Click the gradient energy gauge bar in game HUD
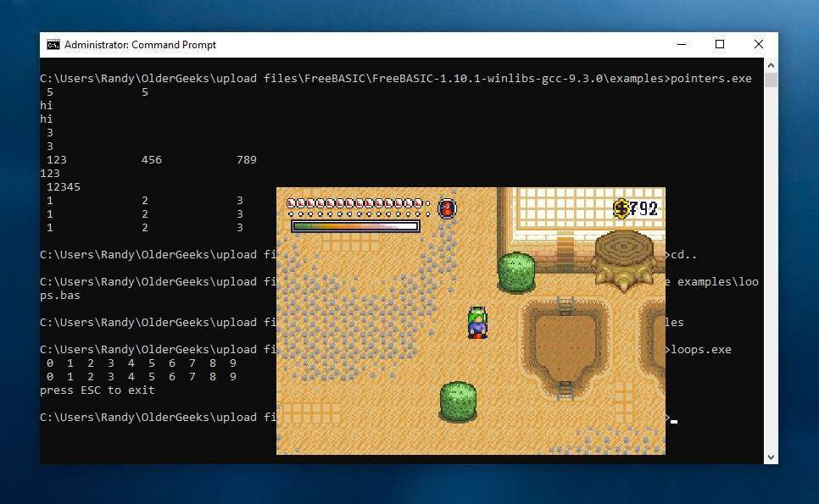819x504 pixels. pyautogui.click(x=356, y=226)
